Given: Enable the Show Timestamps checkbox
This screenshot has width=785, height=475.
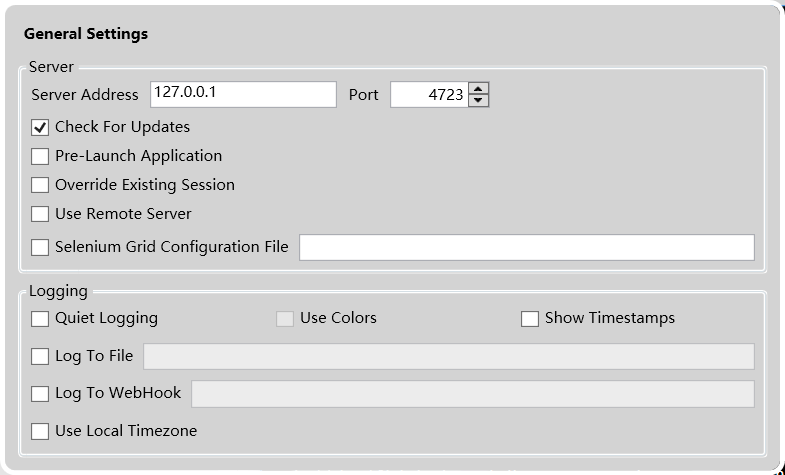Looking at the screenshot, I should (530, 319).
